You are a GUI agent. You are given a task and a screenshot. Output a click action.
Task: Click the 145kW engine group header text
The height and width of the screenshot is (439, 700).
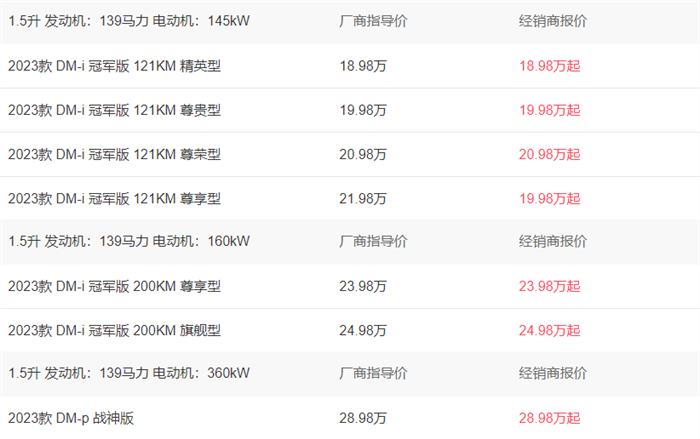coord(129,21)
